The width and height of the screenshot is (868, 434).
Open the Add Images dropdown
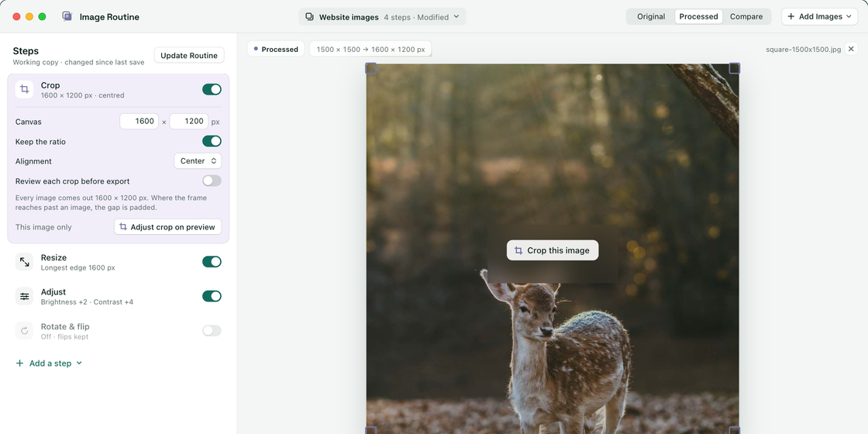pyautogui.click(x=820, y=16)
